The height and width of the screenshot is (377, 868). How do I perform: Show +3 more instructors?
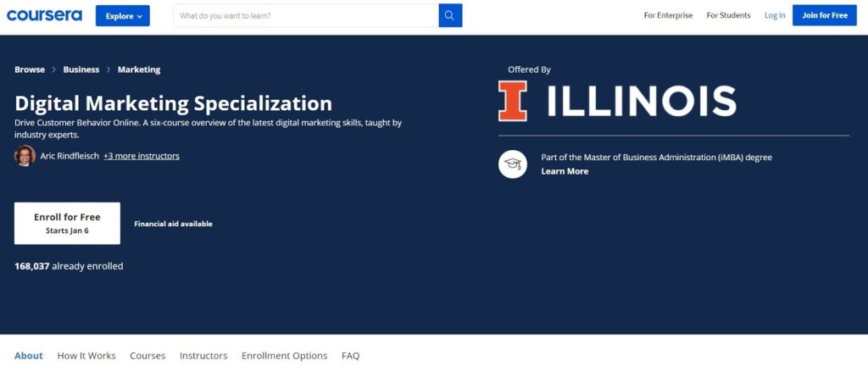142,156
